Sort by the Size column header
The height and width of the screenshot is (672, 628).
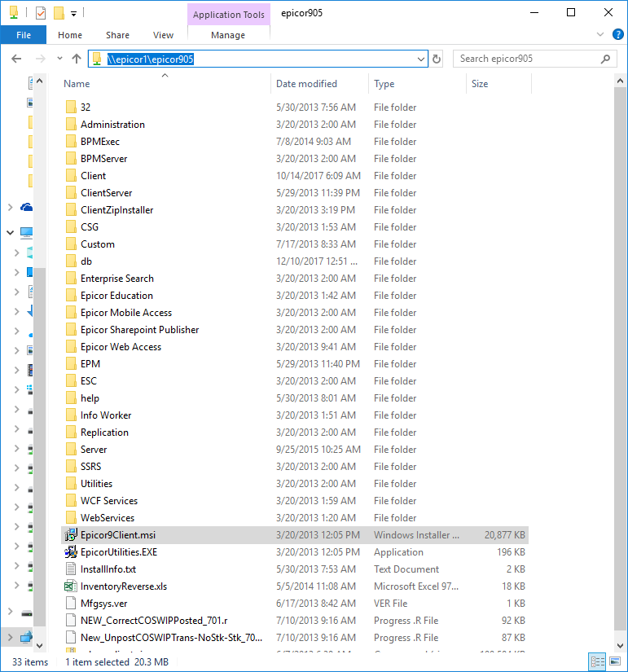point(480,84)
